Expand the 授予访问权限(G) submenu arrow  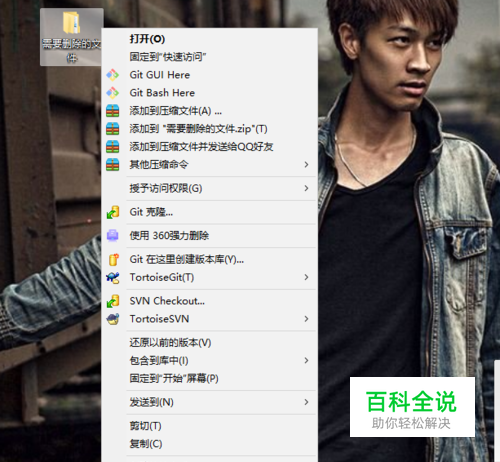[x=306, y=188]
